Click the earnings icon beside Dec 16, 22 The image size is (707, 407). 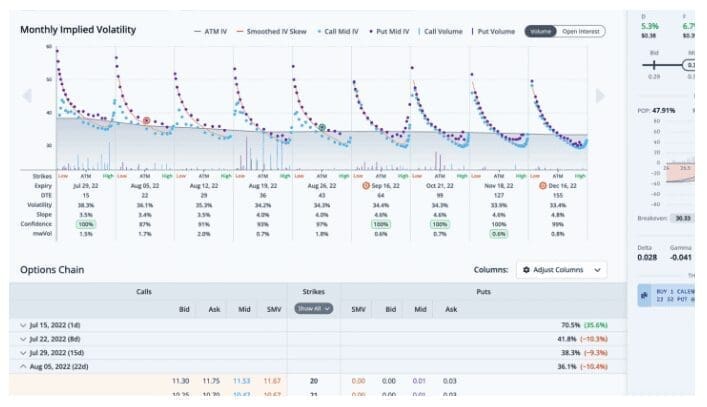pyautogui.click(x=543, y=186)
